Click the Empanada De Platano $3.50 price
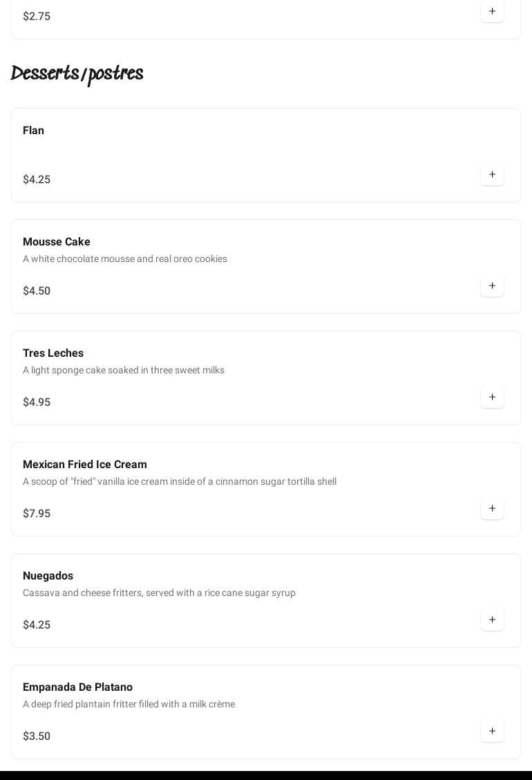532x780 pixels. (37, 736)
